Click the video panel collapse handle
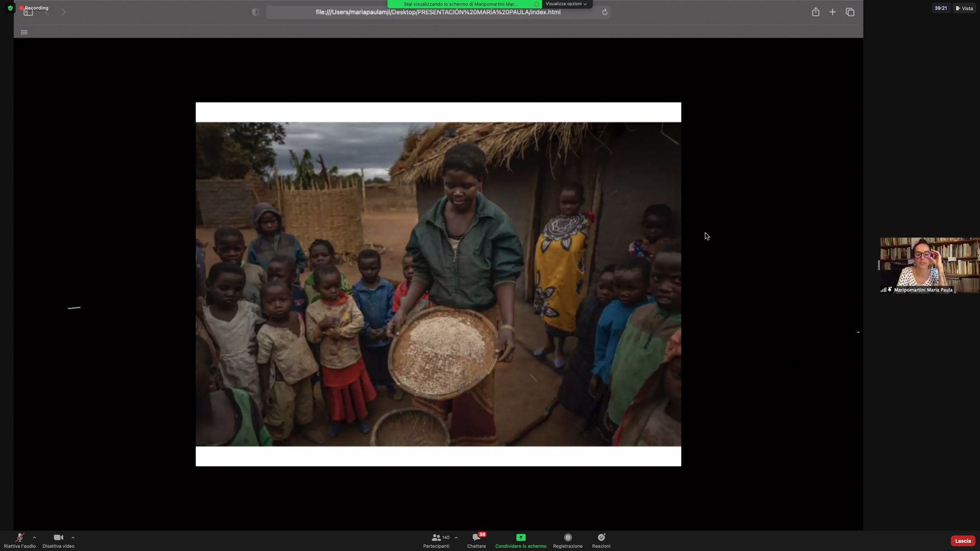 coord(879,265)
